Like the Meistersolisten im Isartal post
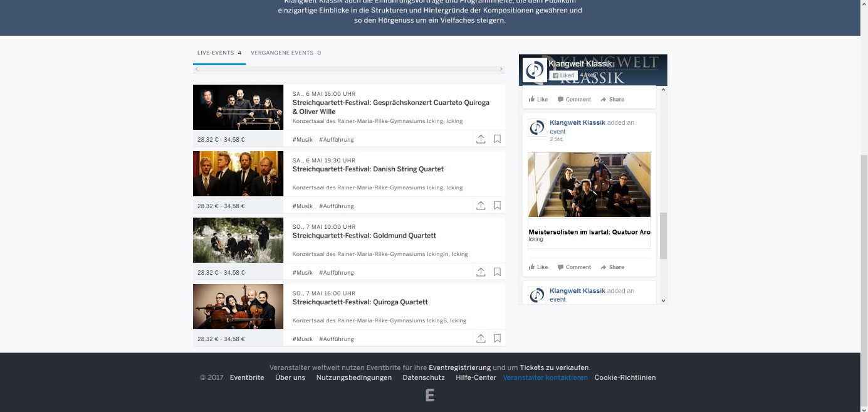 click(x=538, y=267)
